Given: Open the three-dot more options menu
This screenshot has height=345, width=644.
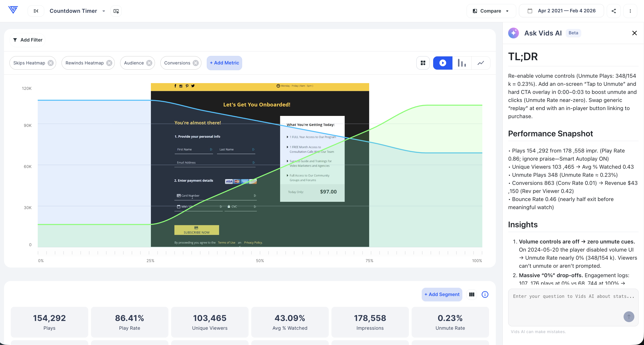Looking at the screenshot, I should coord(630,11).
